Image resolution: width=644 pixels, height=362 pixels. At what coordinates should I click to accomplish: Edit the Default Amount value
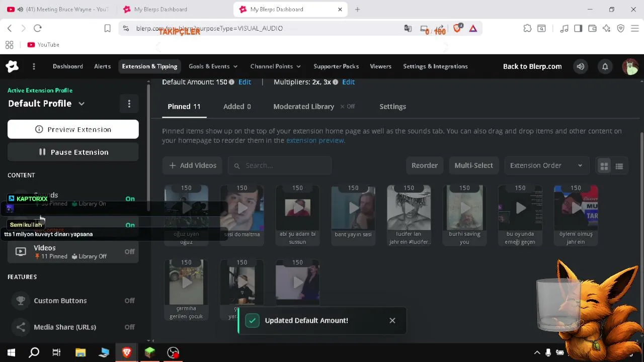pos(245,82)
